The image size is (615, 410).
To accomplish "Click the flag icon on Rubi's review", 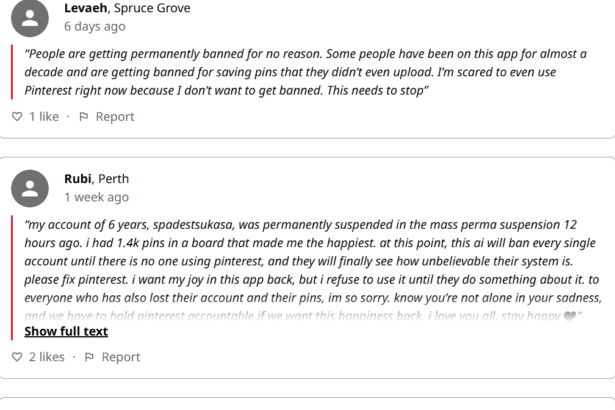I will tap(90, 357).
